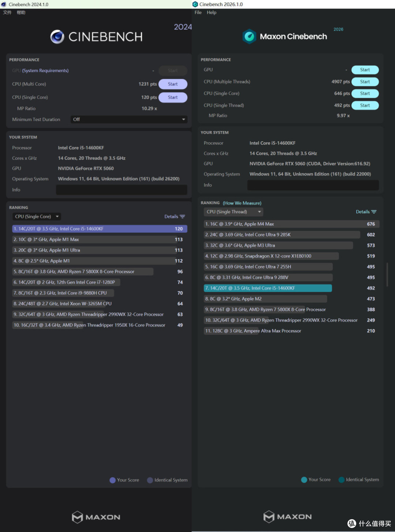The image size is (395, 532).
Task: Click the Maxon Cinebench 2026 hexagon logo
Action: tap(249, 36)
